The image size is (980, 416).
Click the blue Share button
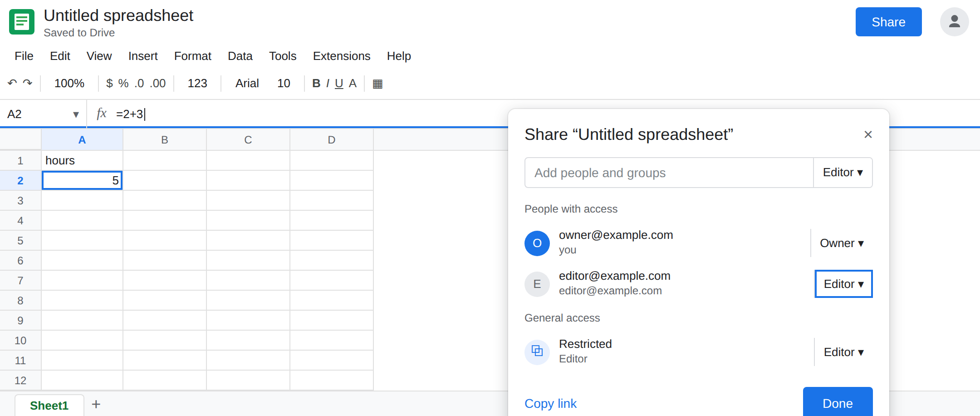click(888, 22)
